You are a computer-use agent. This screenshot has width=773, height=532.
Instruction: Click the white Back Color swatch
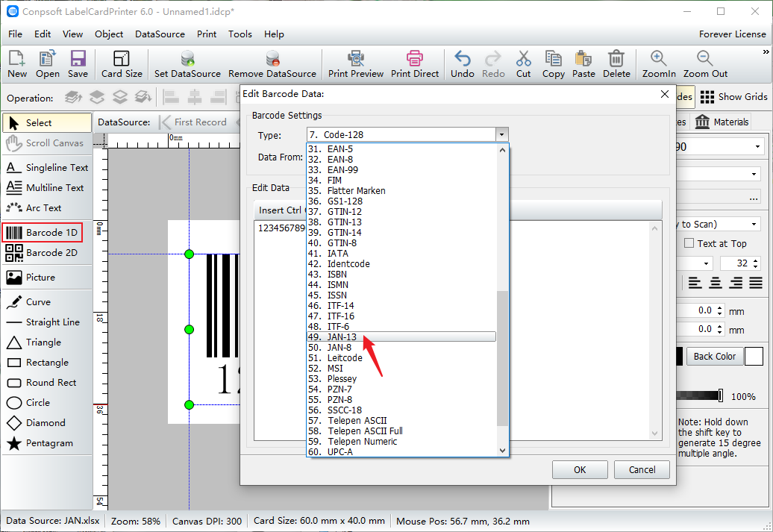[754, 356]
